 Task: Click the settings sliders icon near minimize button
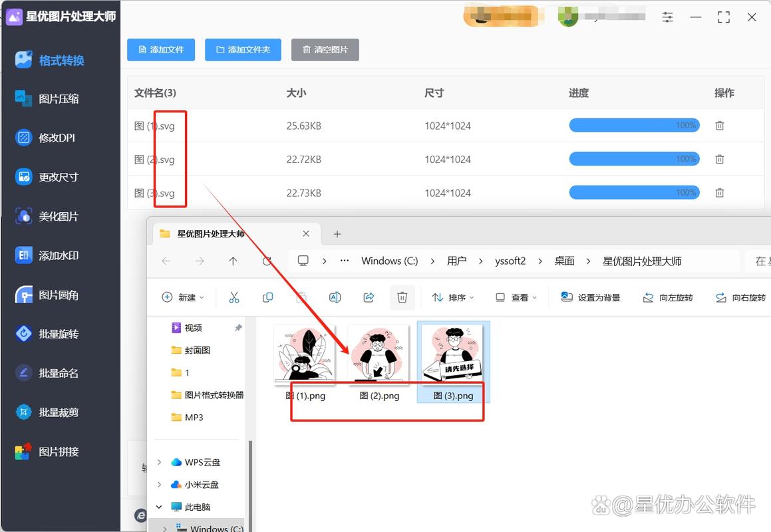[667, 17]
